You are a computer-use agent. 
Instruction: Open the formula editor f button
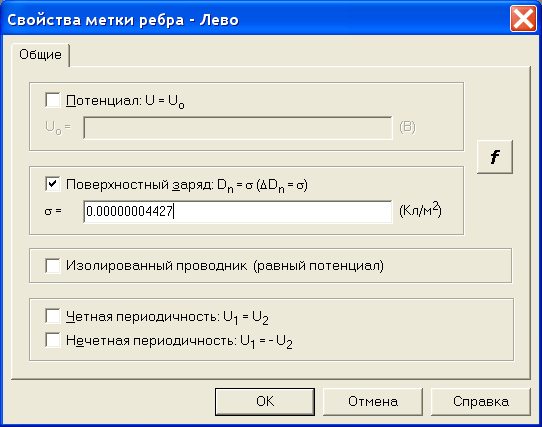(495, 157)
